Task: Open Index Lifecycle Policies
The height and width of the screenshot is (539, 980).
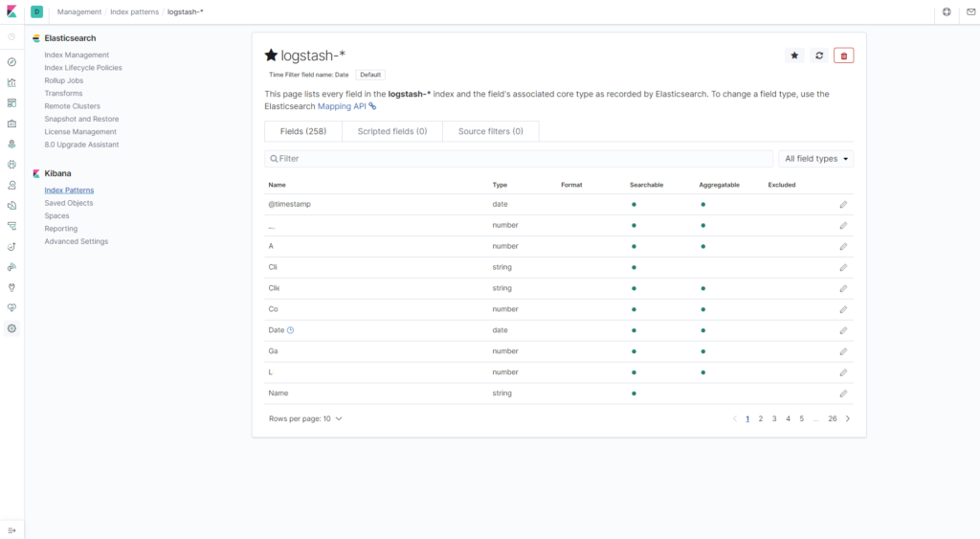Action: 83,68
